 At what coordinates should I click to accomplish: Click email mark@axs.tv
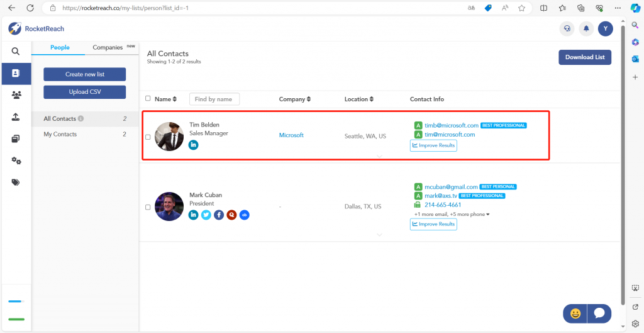click(x=441, y=196)
